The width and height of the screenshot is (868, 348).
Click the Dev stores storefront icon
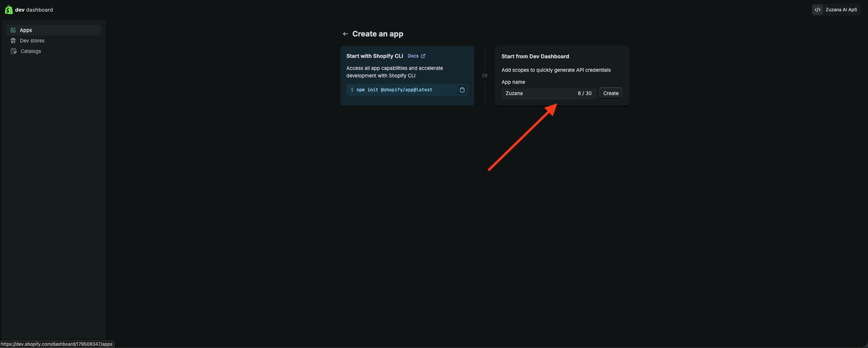tap(13, 41)
